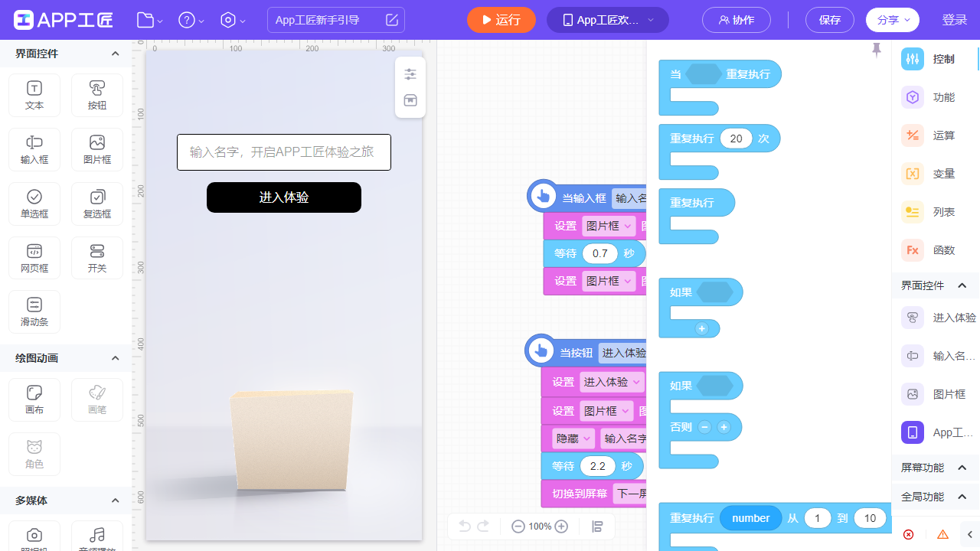Collapse the right-side 界面控件 category
Image resolution: width=980 pixels, height=551 pixels.
(x=962, y=285)
